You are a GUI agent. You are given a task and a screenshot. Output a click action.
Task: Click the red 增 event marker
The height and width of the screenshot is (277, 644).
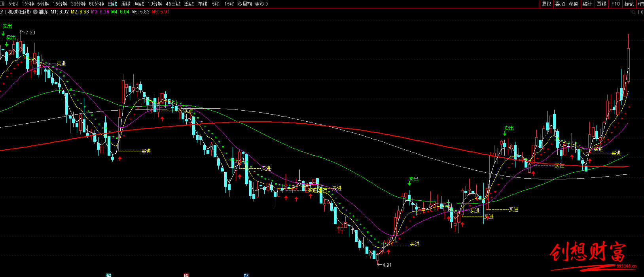pos(186,275)
